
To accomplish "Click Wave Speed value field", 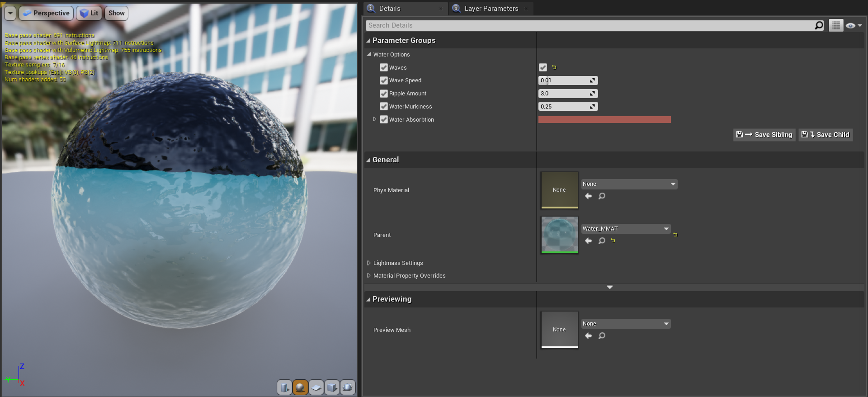I will [568, 80].
